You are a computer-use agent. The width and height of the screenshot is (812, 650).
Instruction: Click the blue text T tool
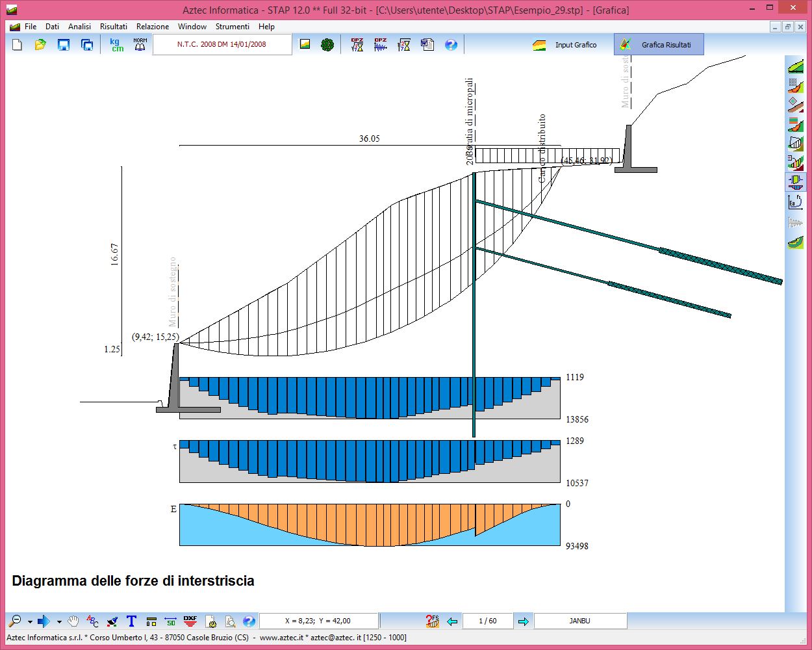pyautogui.click(x=131, y=621)
